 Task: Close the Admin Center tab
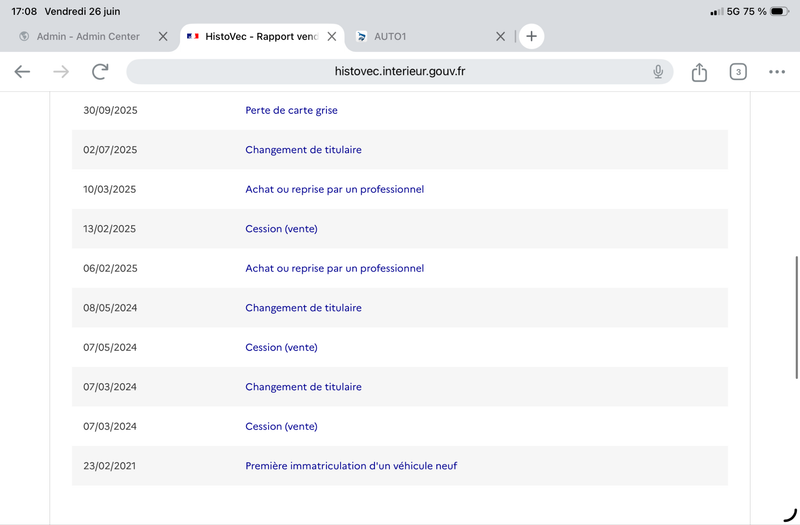(x=163, y=36)
